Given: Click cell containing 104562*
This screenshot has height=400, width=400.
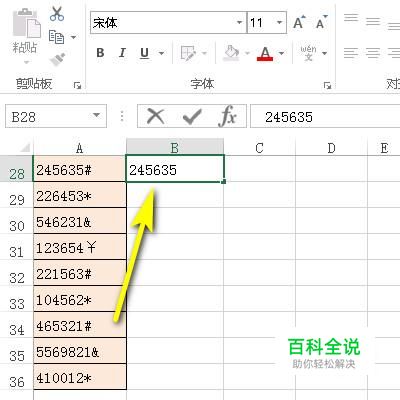Looking at the screenshot, I should click(x=80, y=299).
